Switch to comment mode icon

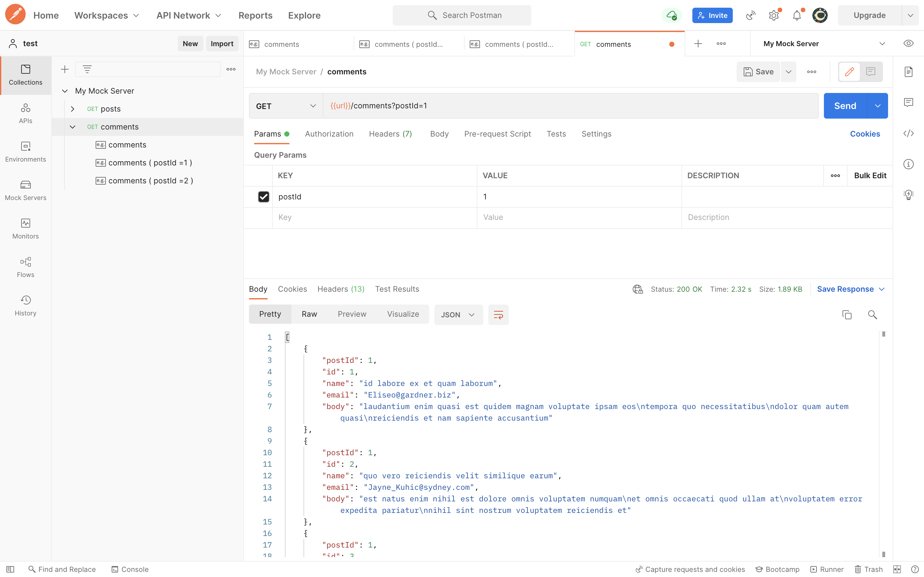click(870, 72)
